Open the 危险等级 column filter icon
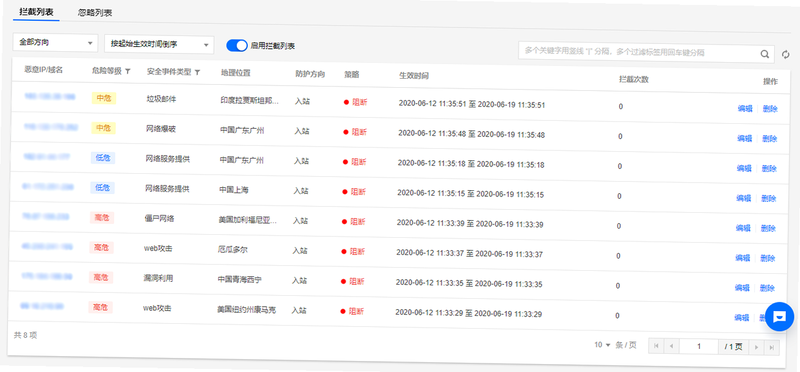800x372 pixels. [x=128, y=71]
